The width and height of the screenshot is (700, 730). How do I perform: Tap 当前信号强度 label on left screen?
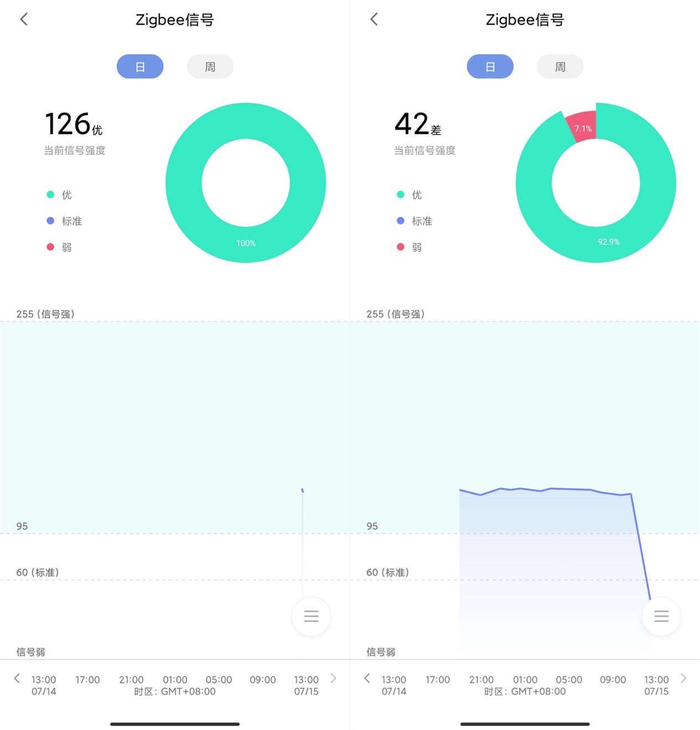point(75,151)
